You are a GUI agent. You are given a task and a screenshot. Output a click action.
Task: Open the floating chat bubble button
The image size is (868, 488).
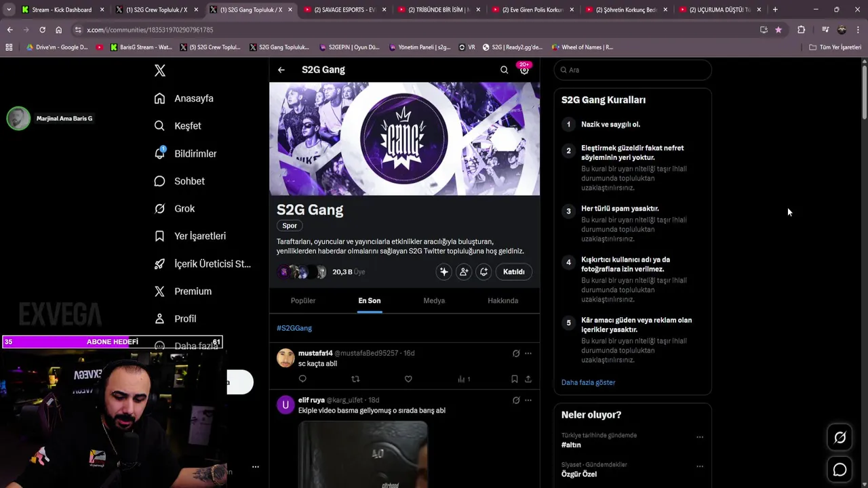click(840, 470)
